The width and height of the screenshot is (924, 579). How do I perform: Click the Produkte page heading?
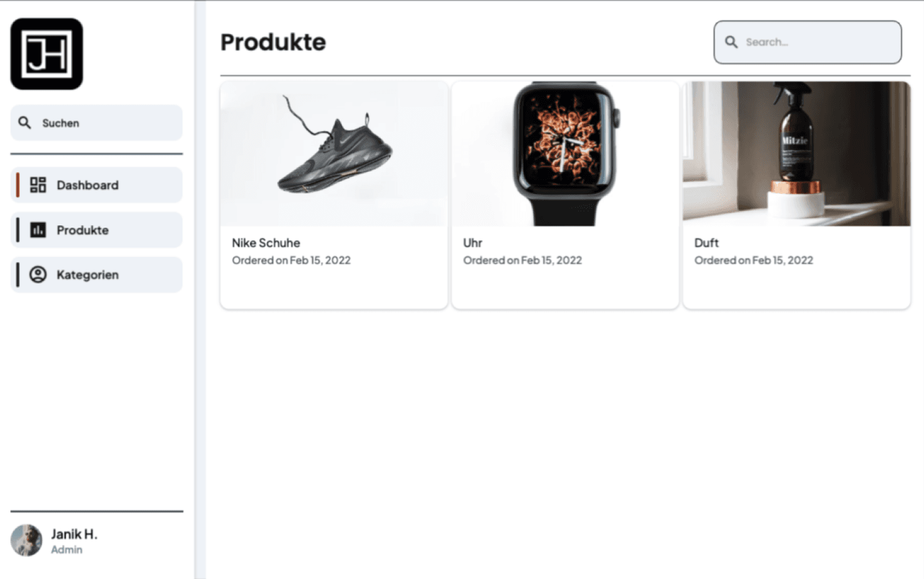pos(273,42)
